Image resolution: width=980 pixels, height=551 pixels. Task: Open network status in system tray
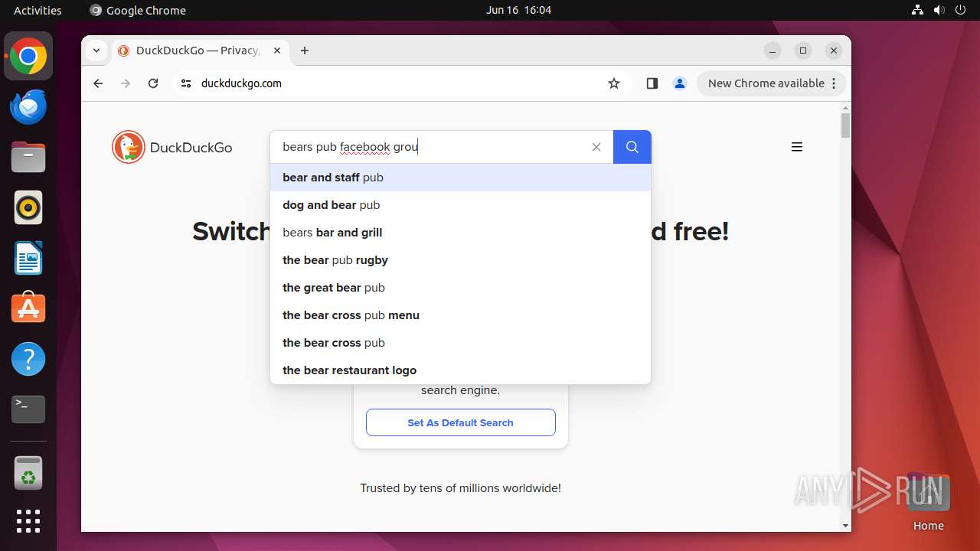pyautogui.click(x=918, y=10)
